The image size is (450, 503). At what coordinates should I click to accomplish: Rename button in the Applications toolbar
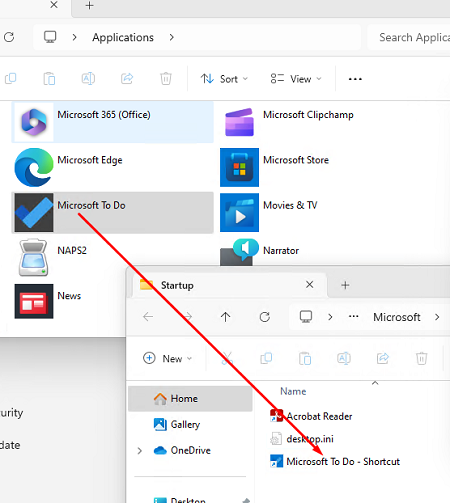[88, 79]
